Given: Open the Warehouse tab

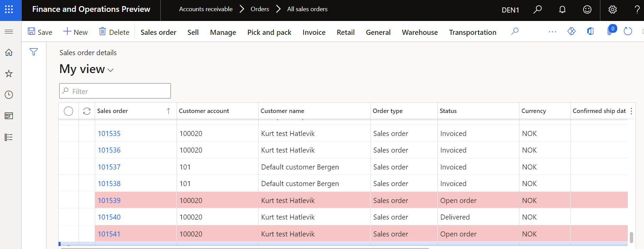Looking at the screenshot, I should [x=420, y=32].
